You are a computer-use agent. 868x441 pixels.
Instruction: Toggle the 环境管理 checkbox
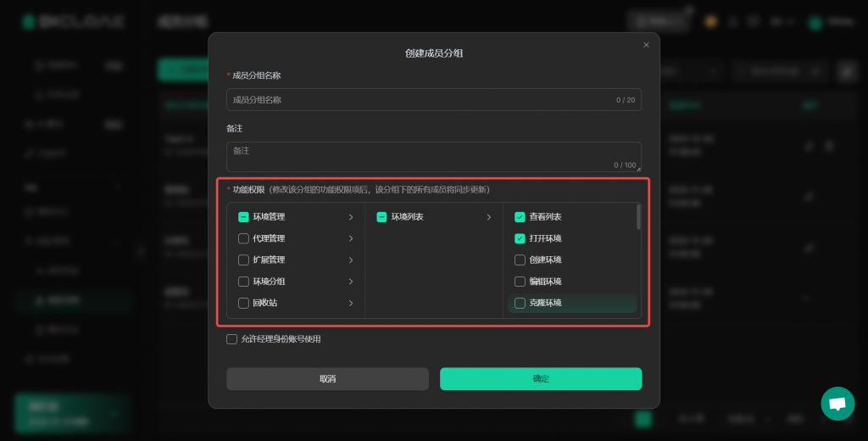click(x=243, y=217)
